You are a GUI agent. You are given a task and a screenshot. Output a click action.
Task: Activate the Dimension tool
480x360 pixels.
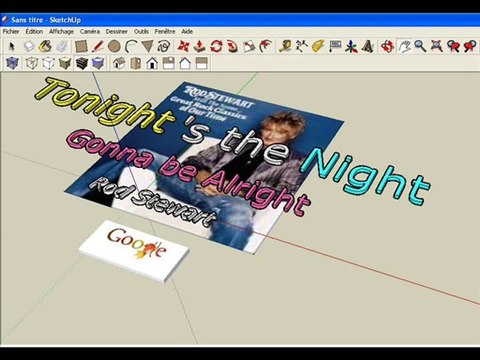coord(302,46)
